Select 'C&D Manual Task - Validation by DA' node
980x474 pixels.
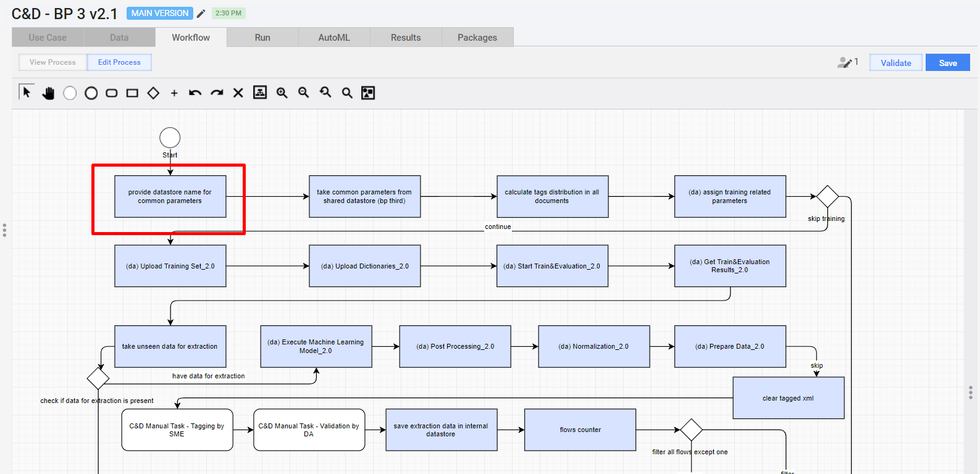[309, 430]
